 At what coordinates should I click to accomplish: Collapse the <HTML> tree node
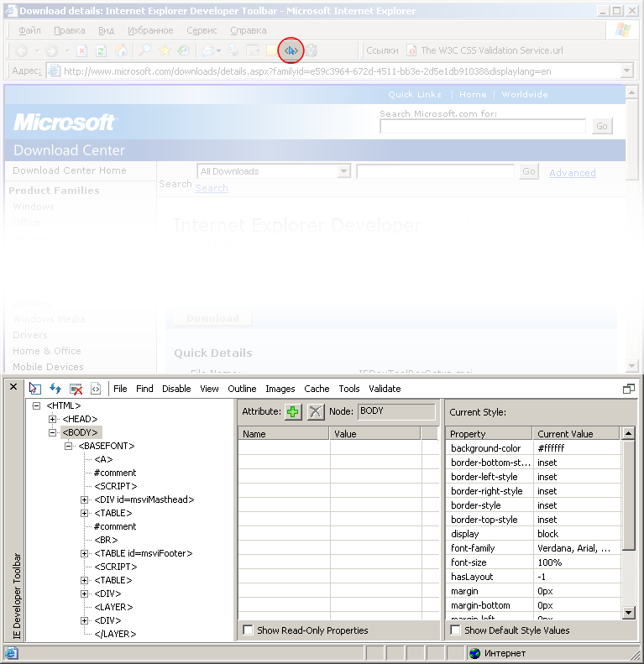(36, 405)
